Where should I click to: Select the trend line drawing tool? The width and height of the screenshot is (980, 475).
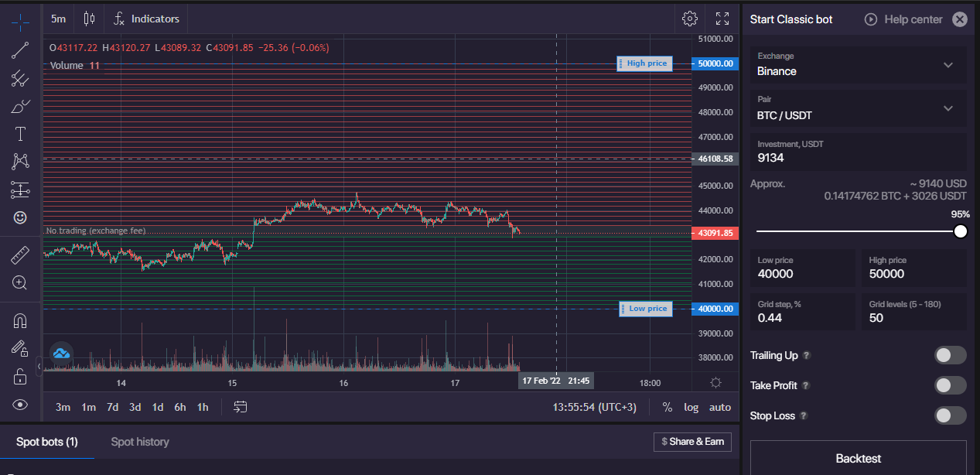coord(20,50)
